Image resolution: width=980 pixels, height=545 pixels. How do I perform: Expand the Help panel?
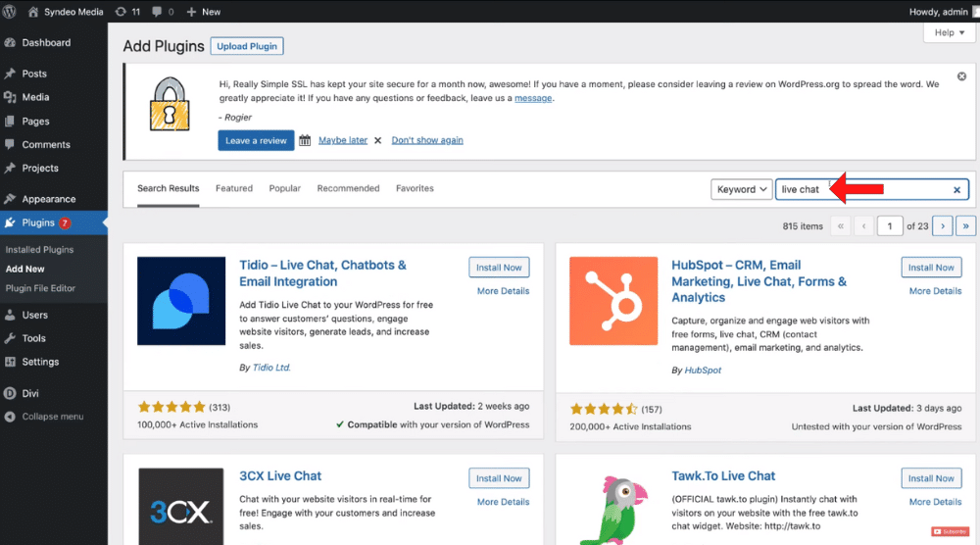(x=950, y=32)
